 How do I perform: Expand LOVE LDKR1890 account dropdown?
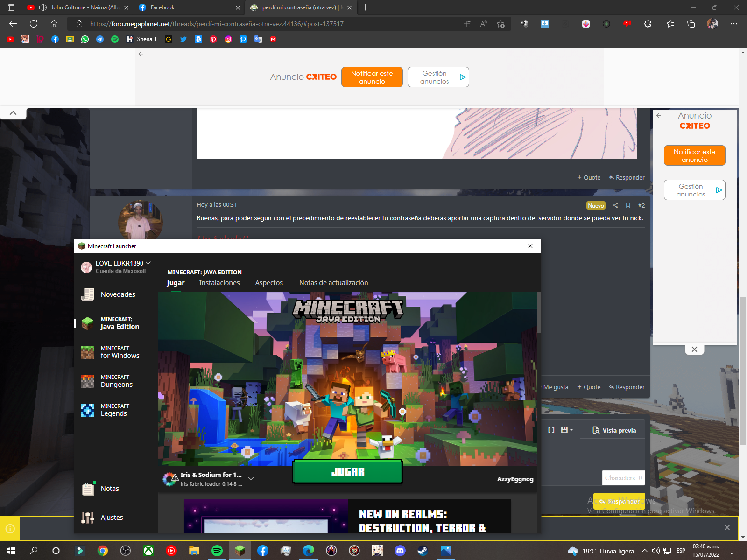pyautogui.click(x=148, y=263)
